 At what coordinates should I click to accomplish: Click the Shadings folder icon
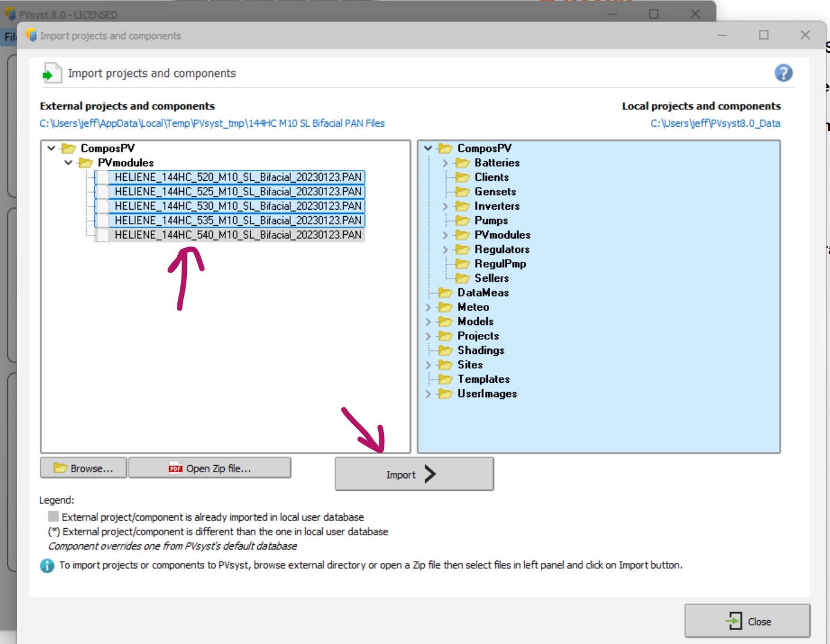pyautogui.click(x=445, y=350)
